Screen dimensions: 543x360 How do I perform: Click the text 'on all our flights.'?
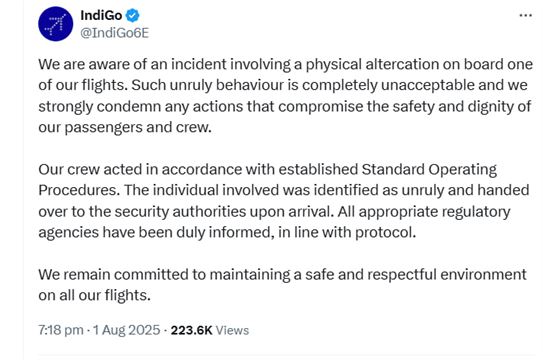pyautogui.click(x=95, y=296)
